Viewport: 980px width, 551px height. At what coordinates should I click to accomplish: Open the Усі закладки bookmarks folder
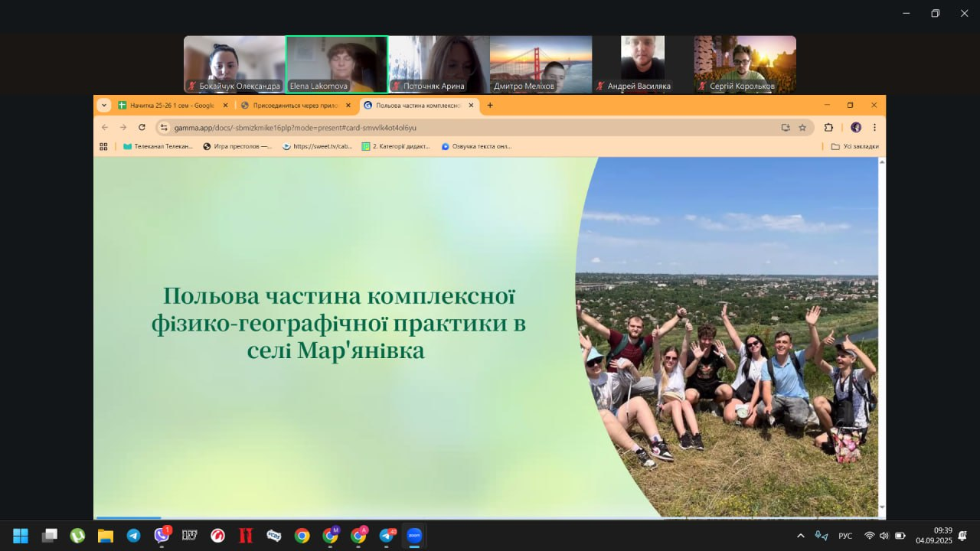tap(854, 146)
